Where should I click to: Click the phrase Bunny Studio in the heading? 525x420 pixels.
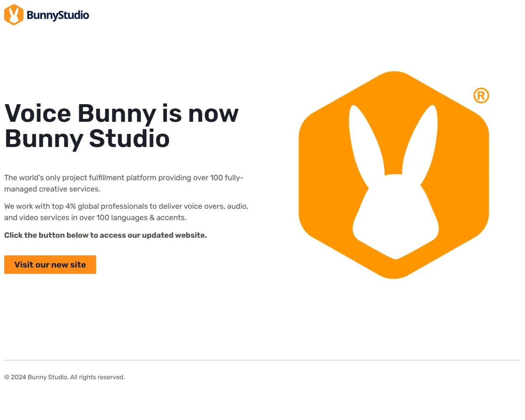click(87, 139)
